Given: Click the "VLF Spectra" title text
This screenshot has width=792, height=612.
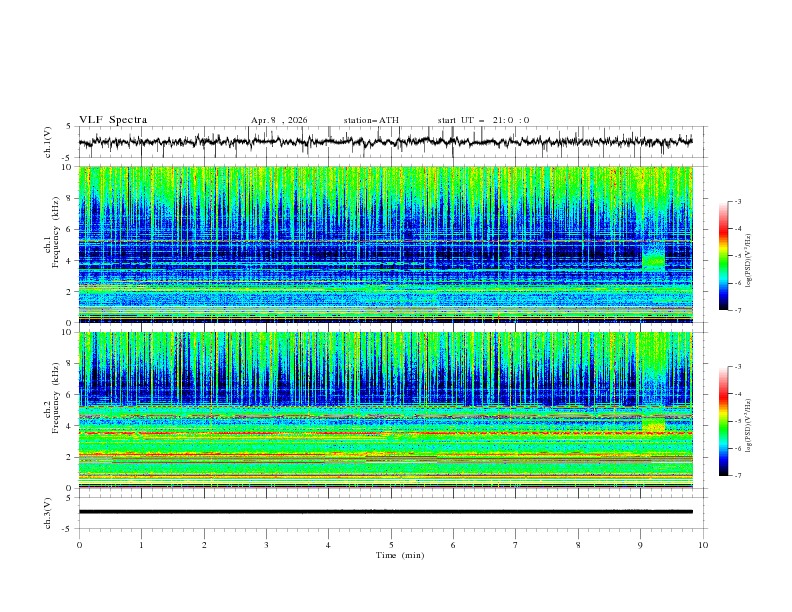Looking at the screenshot, I should [x=113, y=120].
